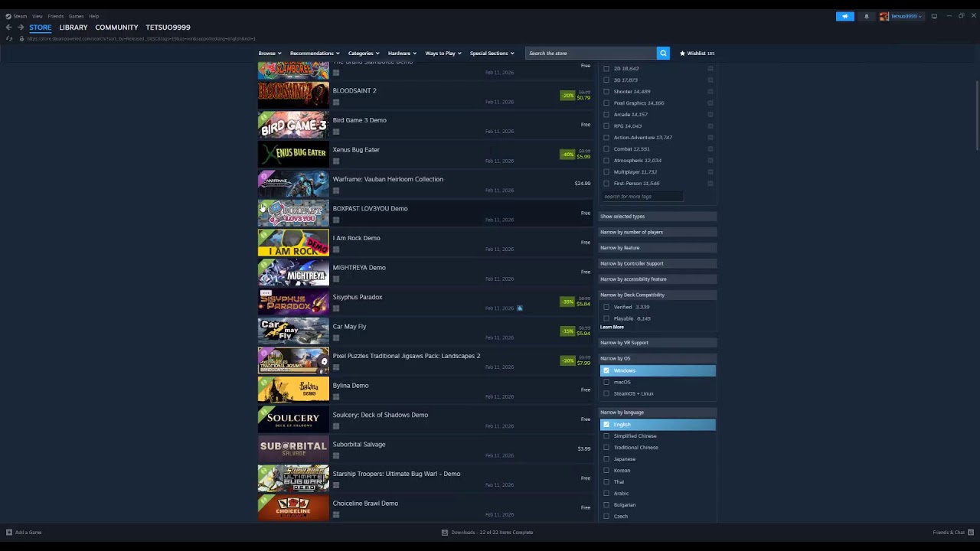Open the Hardware dropdown
This screenshot has height=551, width=980.
click(x=402, y=54)
